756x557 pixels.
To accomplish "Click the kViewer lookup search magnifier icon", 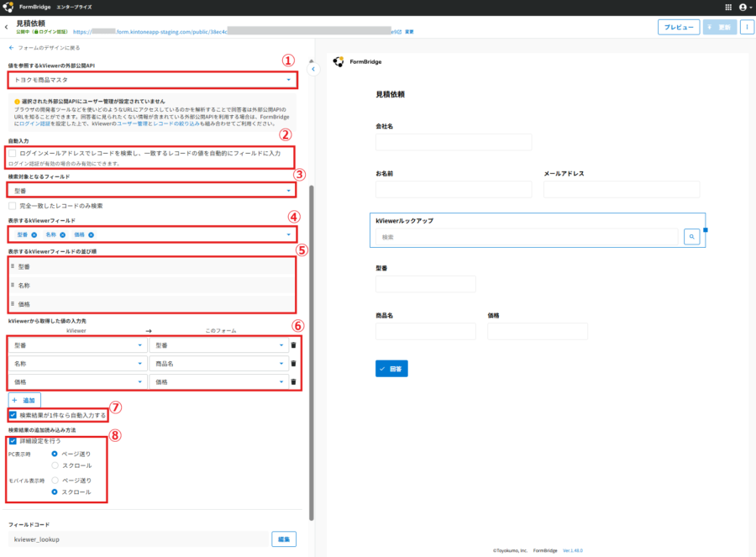I will click(692, 237).
